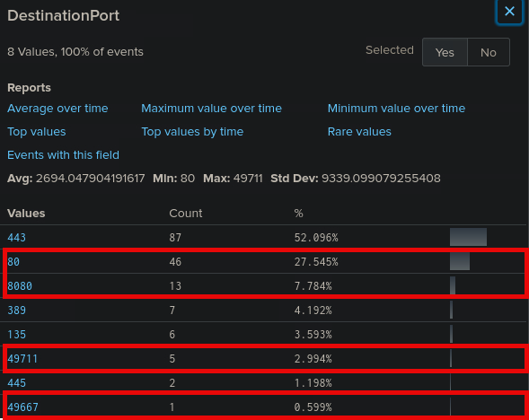Filter by port value 8080
The width and height of the screenshot is (529, 420).
(20, 286)
